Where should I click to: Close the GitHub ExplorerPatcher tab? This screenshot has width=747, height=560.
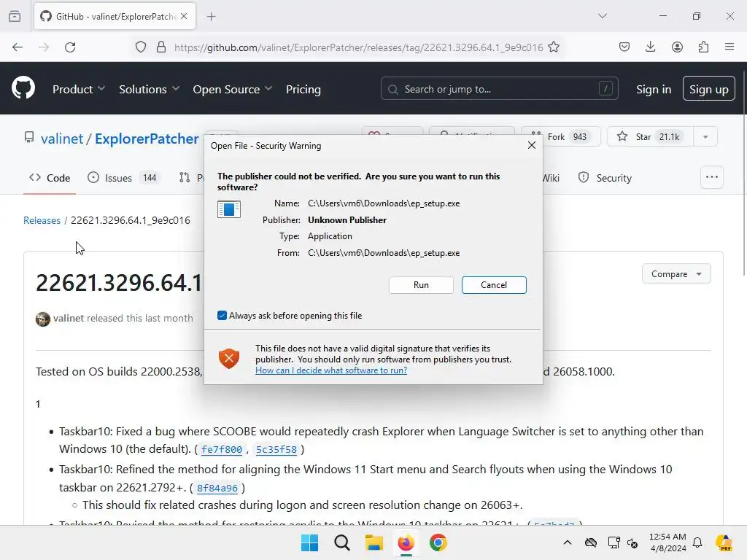pos(184,16)
